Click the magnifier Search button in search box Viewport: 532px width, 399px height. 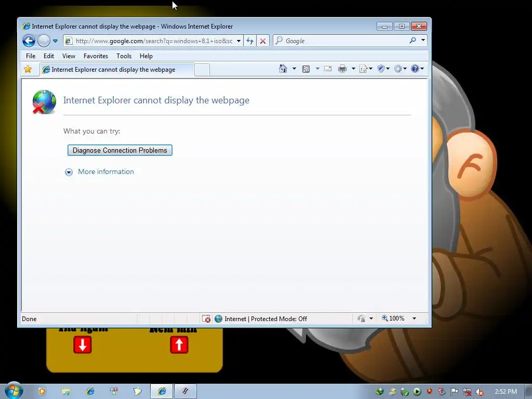click(413, 41)
